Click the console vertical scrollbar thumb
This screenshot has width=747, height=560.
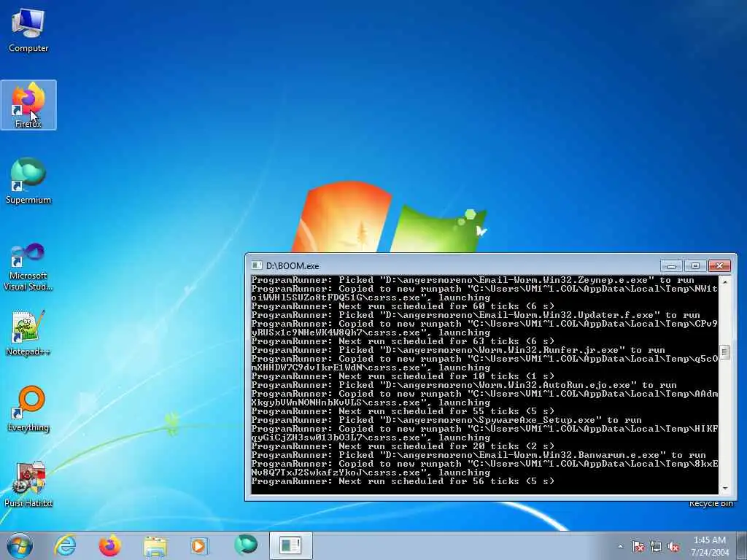pos(724,352)
